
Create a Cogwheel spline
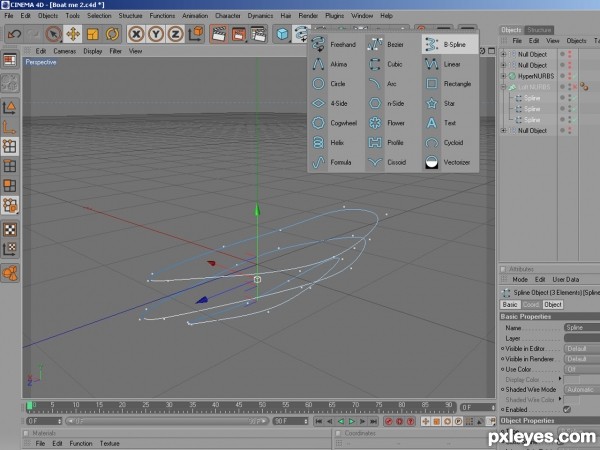coord(334,123)
